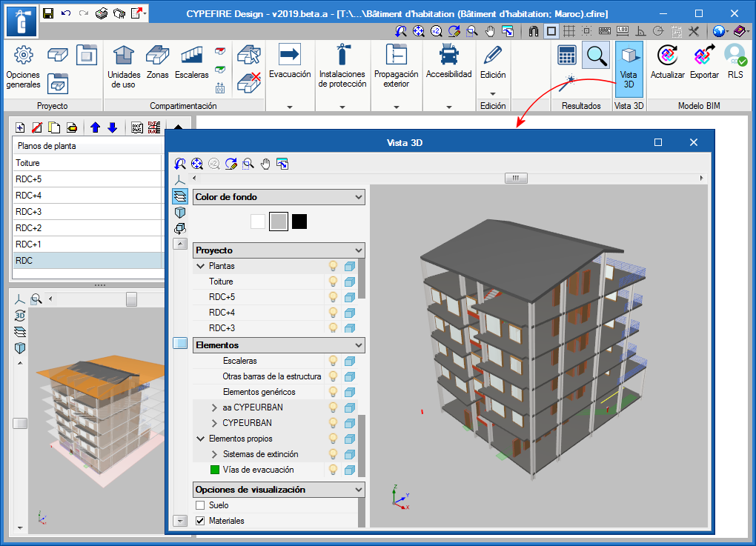Screen dimensions: 756x546
Task: Close the Vista 3D window
Action: pos(693,142)
